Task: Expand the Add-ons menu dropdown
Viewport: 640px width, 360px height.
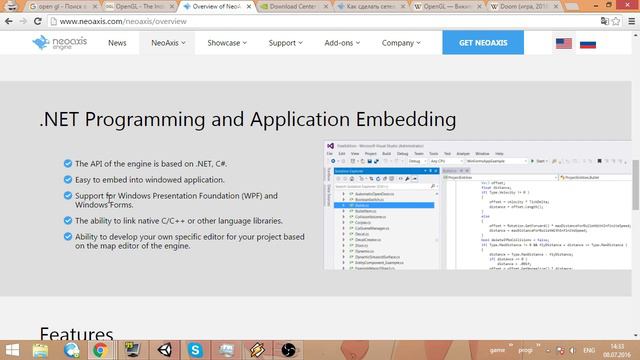Action: point(342,43)
